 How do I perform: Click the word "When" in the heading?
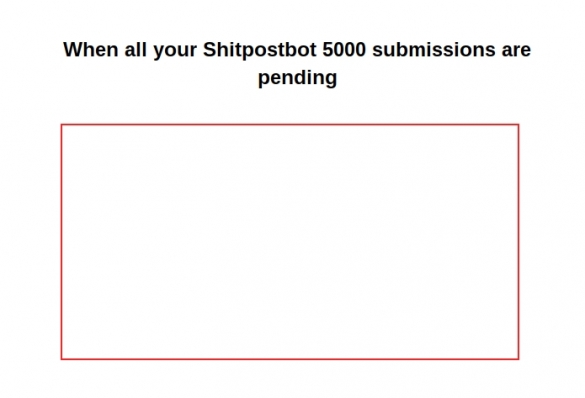tap(91, 50)
